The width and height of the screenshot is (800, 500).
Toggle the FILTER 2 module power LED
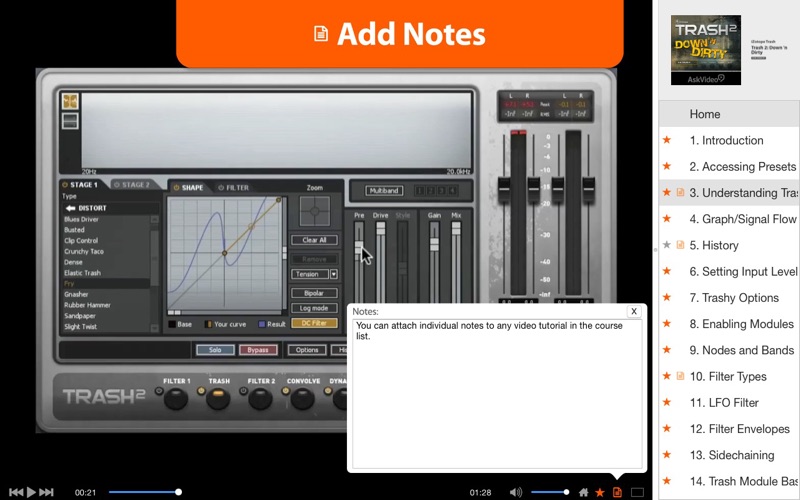[x=243, y=391]
